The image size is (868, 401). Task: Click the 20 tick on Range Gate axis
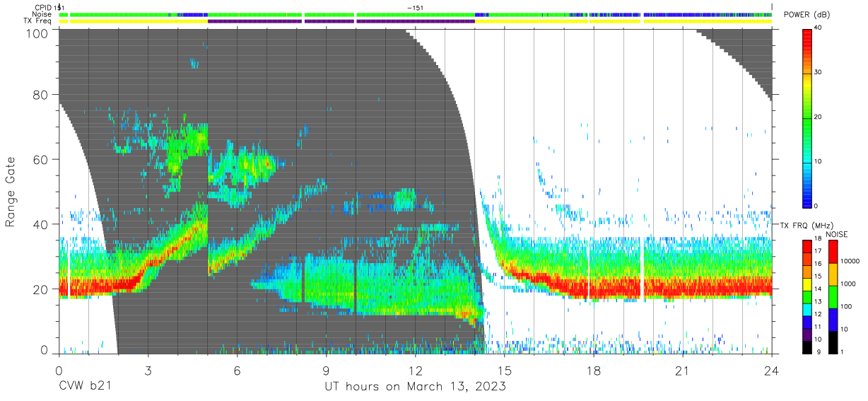[42, 289]
